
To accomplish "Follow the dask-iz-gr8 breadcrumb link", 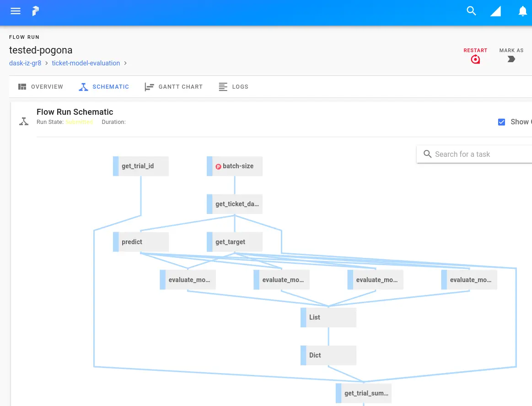I will point(25,63).
